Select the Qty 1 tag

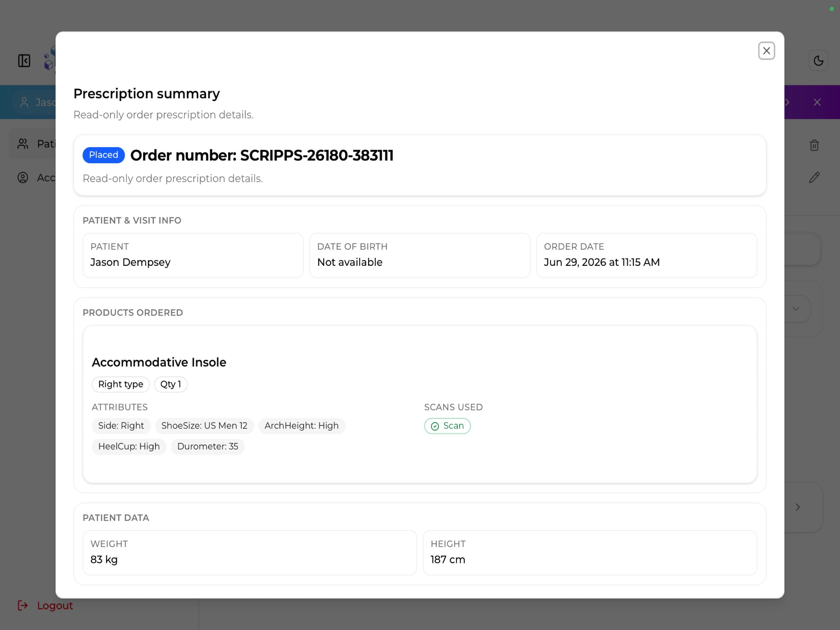click(171, 384)
